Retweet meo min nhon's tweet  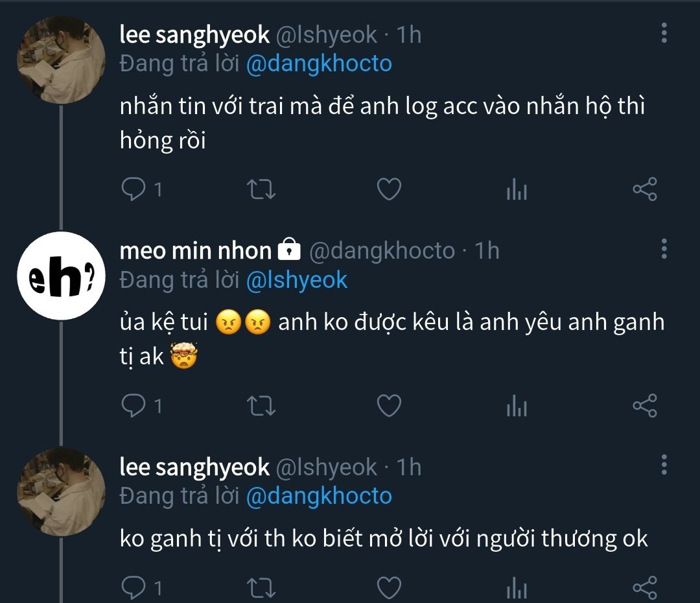click(x=262, y=405)
